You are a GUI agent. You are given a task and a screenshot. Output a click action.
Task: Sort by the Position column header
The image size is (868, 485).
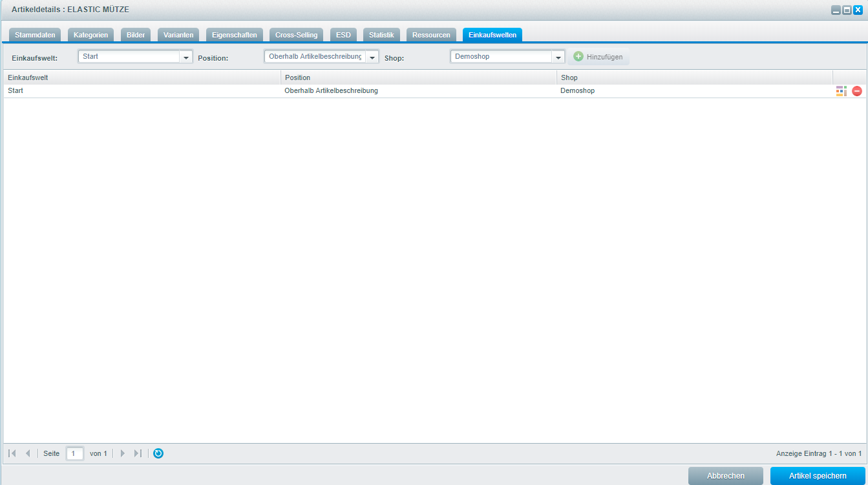point(419,77)
